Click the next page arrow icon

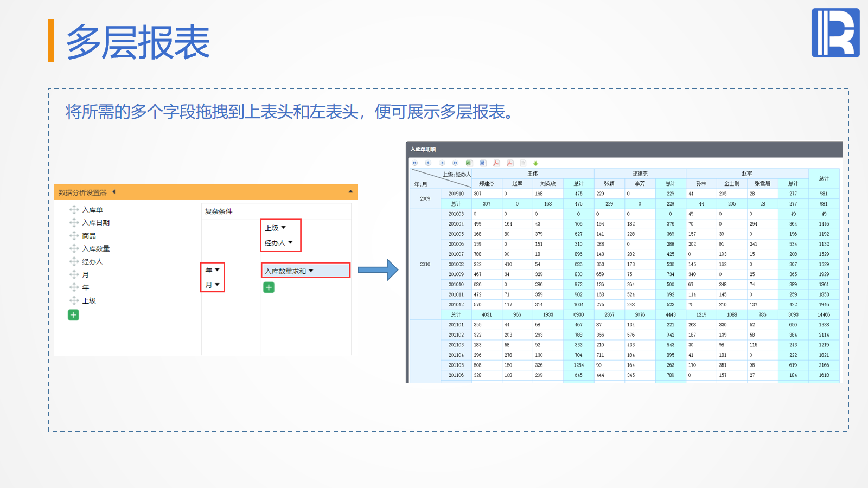pyautogui.click(x=442, y=163)
